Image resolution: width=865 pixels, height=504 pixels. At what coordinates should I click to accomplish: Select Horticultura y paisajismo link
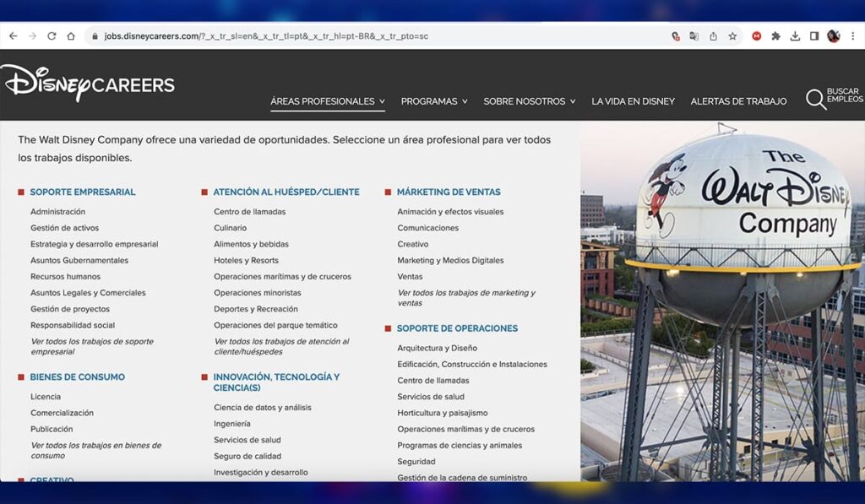pyautogui.click(x=443, y=413)
